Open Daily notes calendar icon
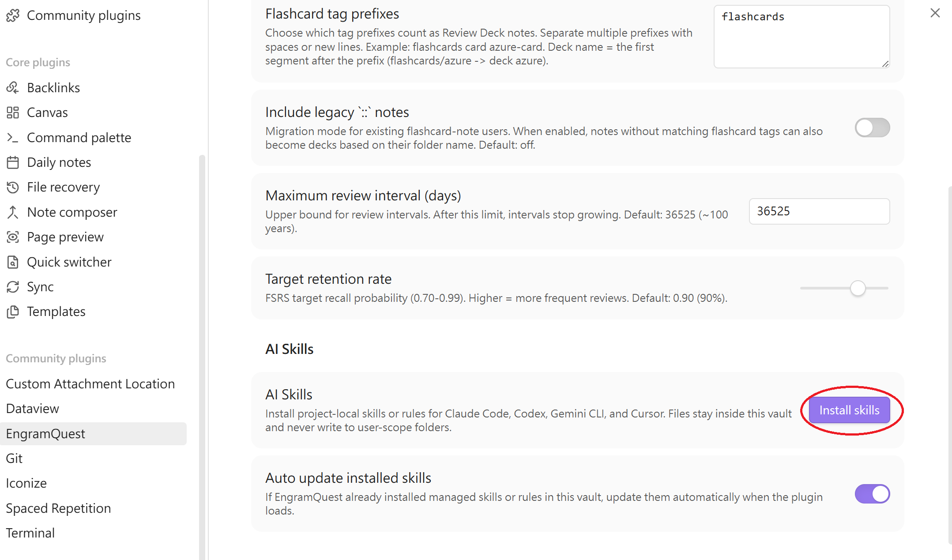 coord(13,162)
